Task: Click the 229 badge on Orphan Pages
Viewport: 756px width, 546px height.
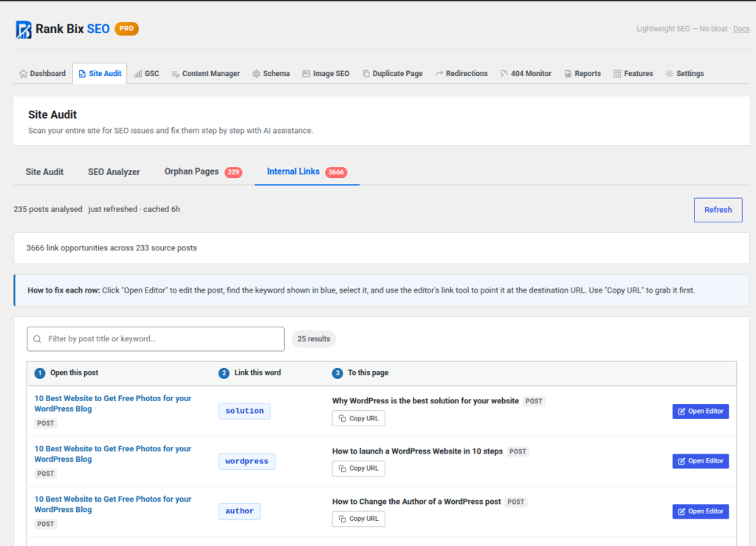Action: (x=233, y=172)
